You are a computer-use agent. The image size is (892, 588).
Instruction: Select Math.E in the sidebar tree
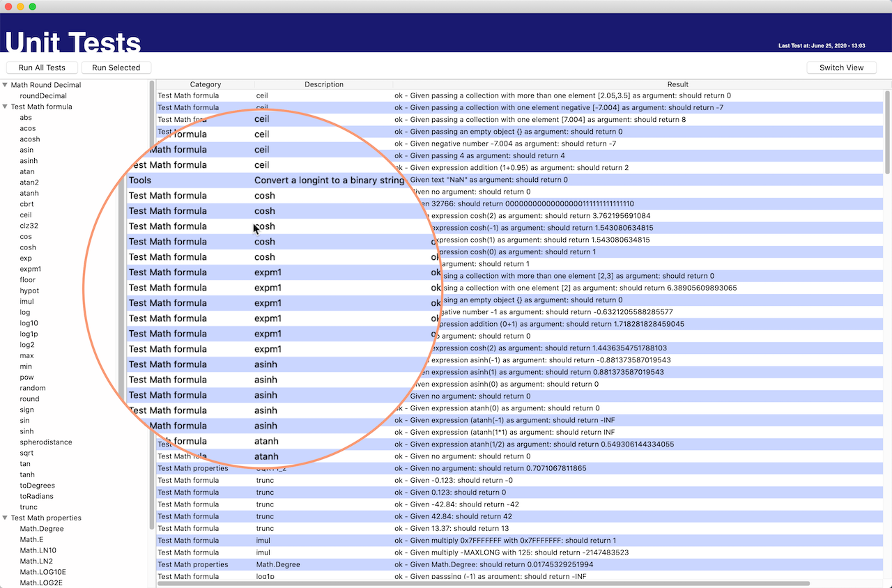(31, 539)
